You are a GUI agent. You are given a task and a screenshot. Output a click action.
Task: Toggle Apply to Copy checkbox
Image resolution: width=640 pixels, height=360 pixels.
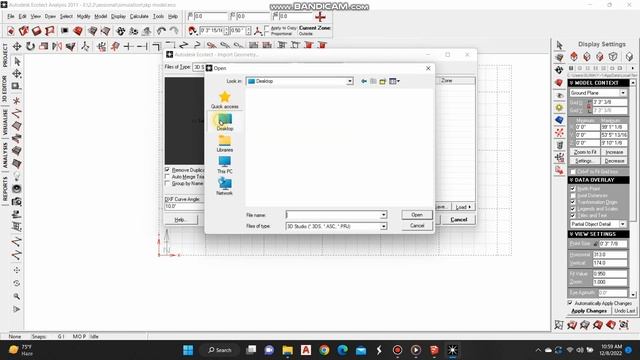[267, 28]
